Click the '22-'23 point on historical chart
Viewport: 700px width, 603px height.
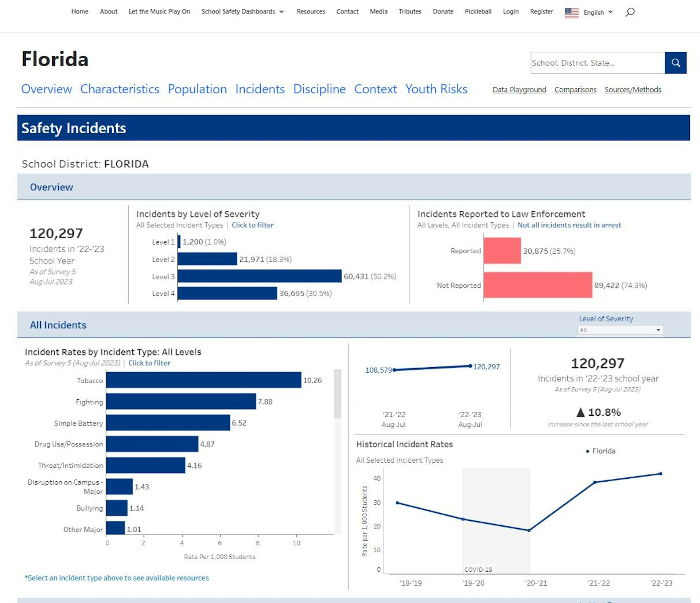tap(660, 474)
